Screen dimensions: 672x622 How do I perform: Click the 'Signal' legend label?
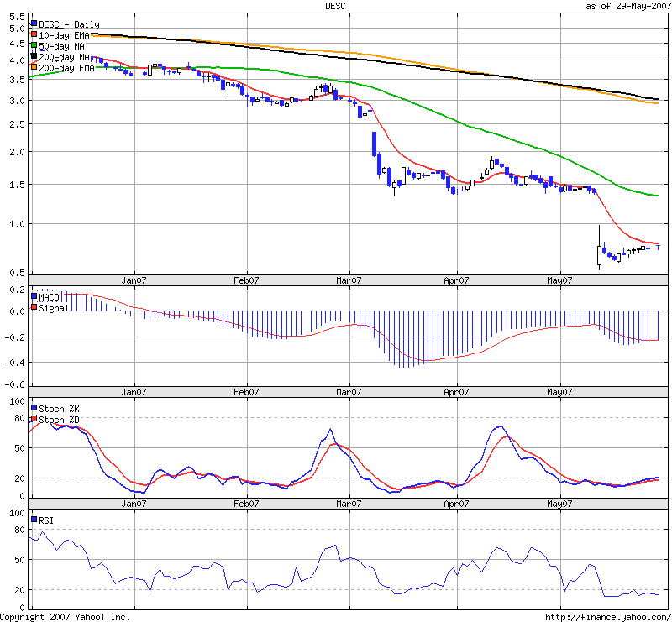click(54, 308)
